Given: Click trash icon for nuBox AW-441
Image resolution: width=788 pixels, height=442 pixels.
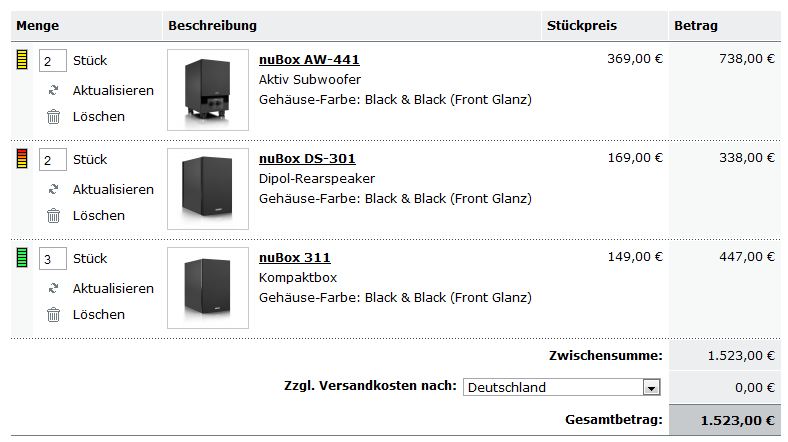Looking at the screenshot, I should pyautogui.click(x=53, y=116).
